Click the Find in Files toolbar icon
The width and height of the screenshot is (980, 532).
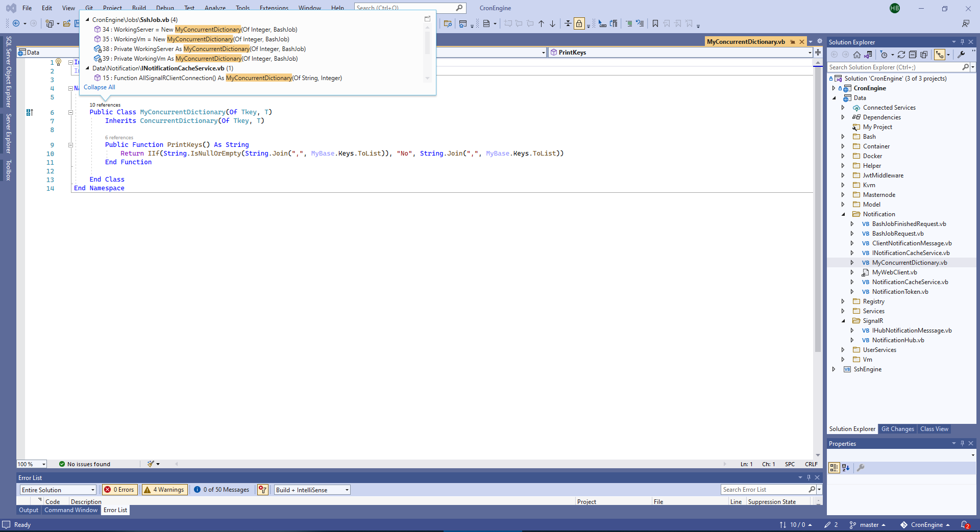pos(448,23)
